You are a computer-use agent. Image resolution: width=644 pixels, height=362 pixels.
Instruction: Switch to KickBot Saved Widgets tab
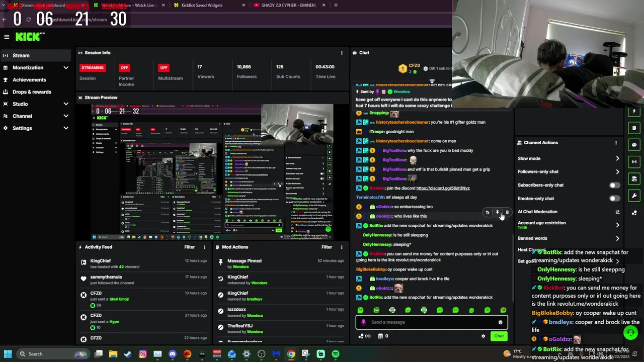click(x=209, y=5)
